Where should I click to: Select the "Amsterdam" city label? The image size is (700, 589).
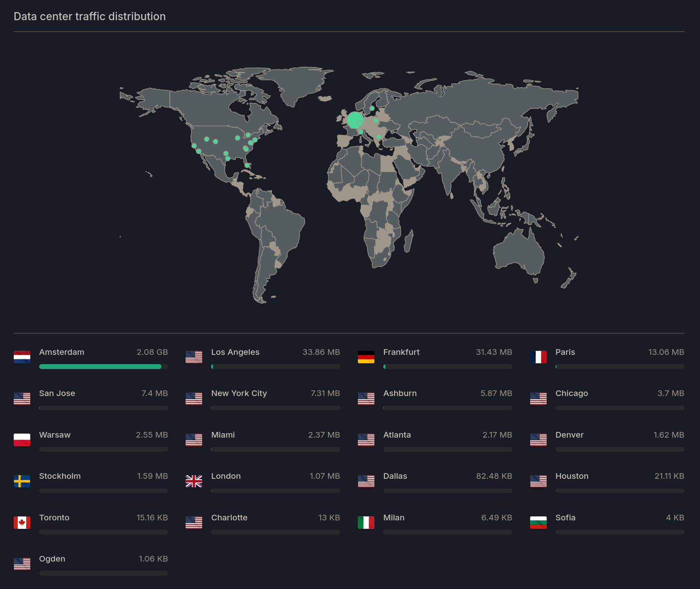click(x=62, y=352)
